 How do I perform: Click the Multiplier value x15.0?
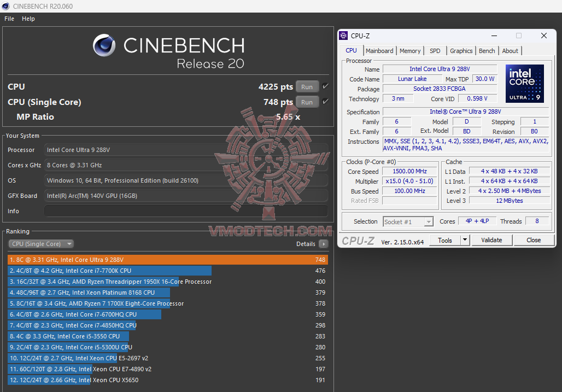point(409,182)
